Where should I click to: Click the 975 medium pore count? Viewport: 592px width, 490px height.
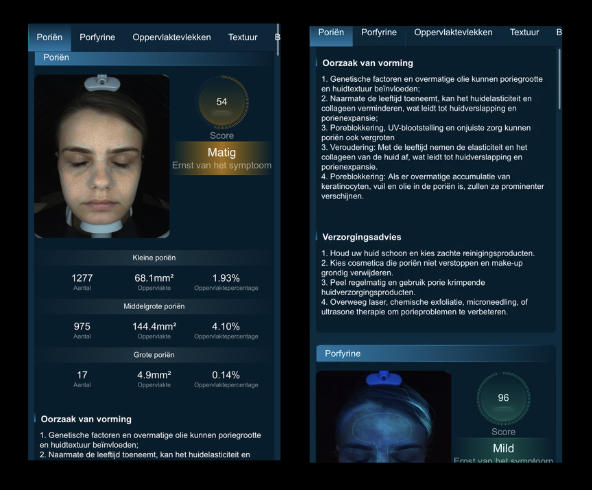pyautogui.click(x=82, y=327)
